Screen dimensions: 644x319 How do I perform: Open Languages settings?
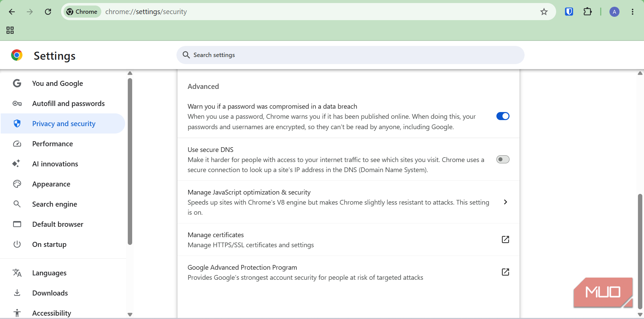(x=63, y=273)
